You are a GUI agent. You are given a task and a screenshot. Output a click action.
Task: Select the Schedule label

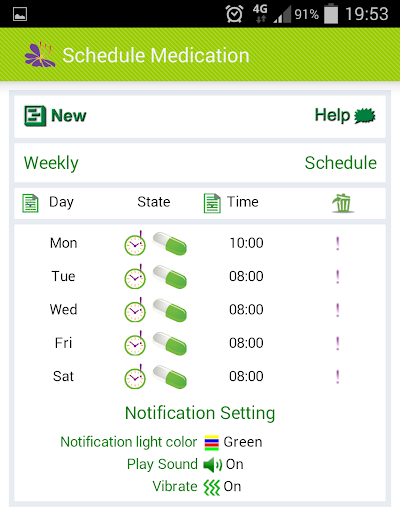click(x=341, y=163)
